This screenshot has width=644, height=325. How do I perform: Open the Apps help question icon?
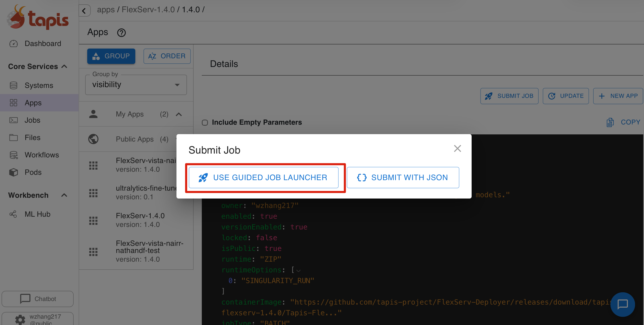pos(121,33)
